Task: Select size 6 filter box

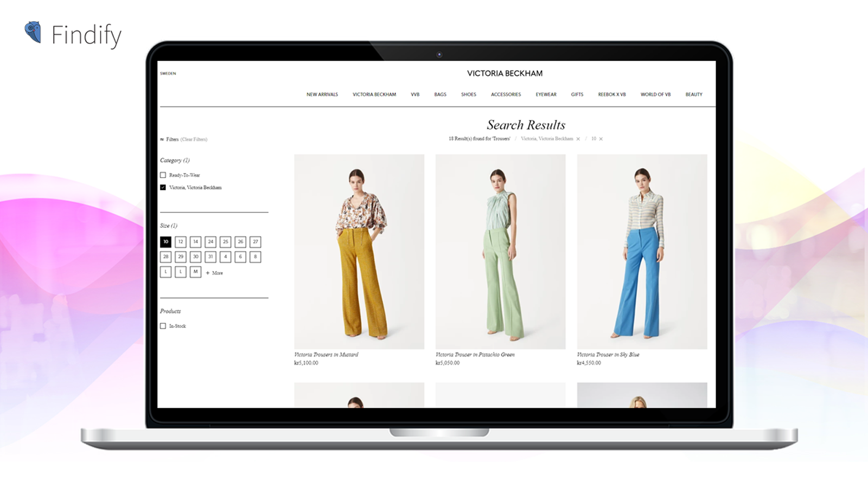Action: 240,257
